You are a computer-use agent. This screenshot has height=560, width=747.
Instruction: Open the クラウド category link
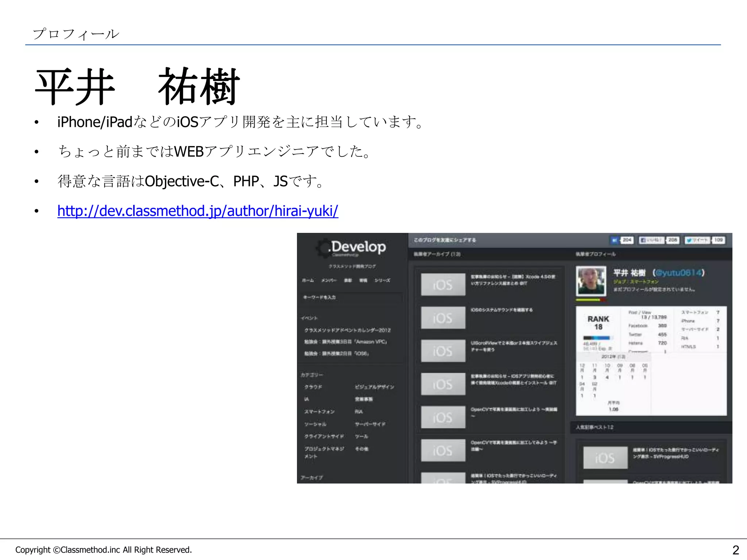click(x=313, y=387)
